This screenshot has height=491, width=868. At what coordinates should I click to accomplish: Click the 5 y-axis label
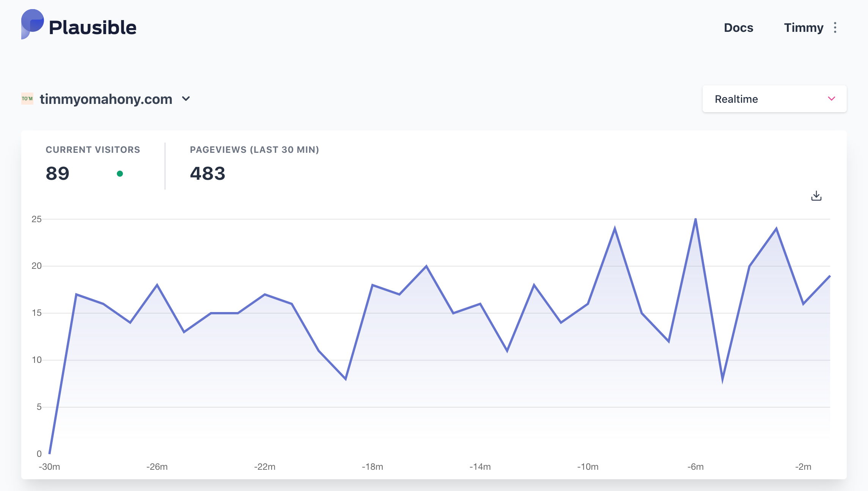coord(39,407)
